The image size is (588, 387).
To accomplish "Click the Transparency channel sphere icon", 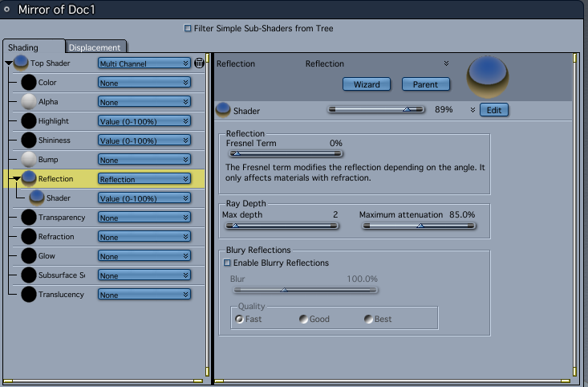I will pos(29,217).
